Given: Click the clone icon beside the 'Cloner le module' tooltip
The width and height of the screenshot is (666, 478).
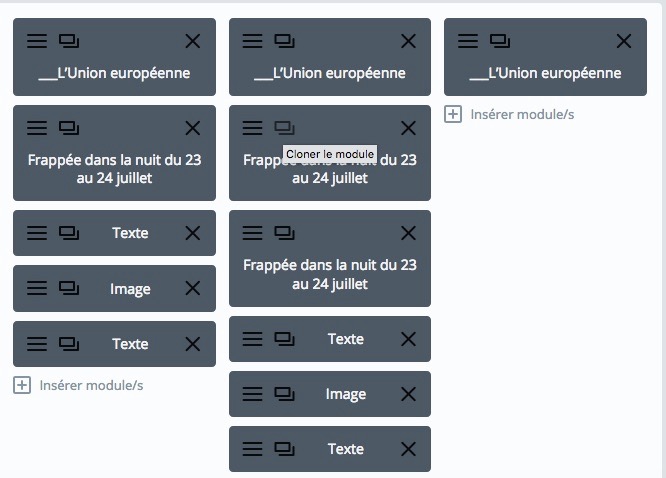Looking at the screenshot, I should pyautogui.click(x=284, y=128).
